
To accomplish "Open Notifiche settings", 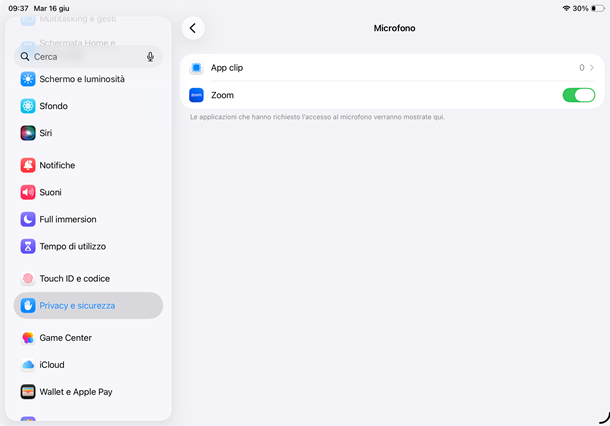I will coord(88,165).
